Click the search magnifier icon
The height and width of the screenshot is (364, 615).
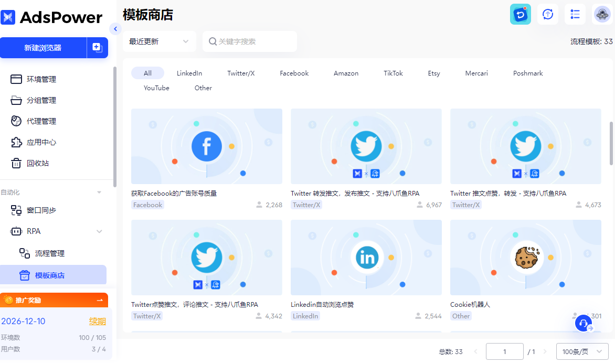(x=213, y=41)
